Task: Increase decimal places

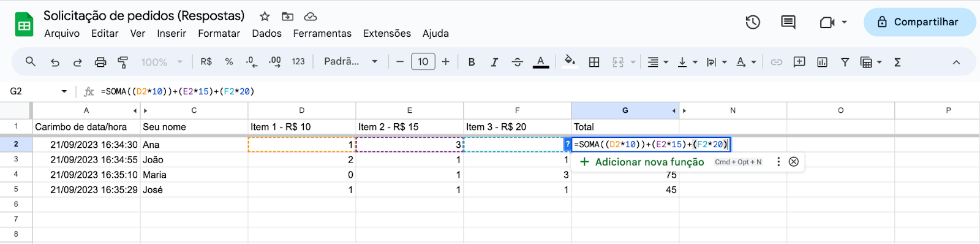Action: 275,62
